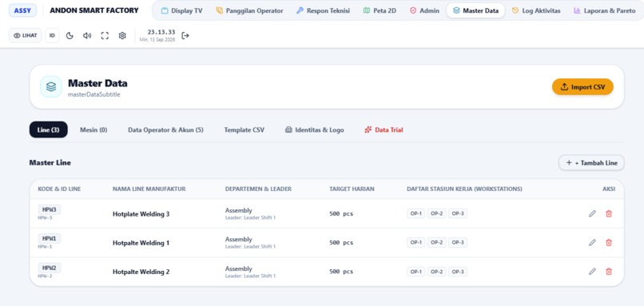Click OP-1 station in Hotplate Welding 3 row
Viewport: 644px width, 306px height.
tap(415, 213)
